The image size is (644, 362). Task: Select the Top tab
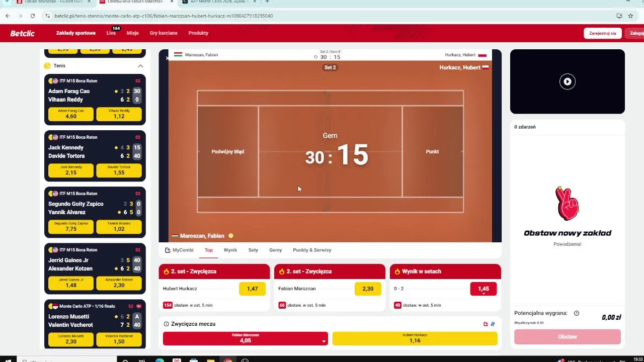click(x=209, y=250)
